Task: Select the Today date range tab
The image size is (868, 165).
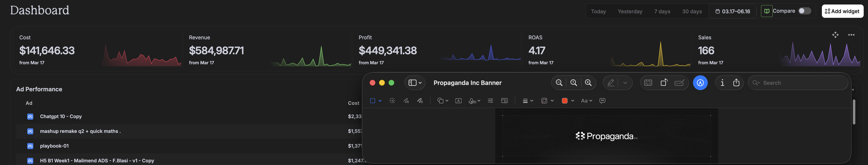Action: [x=598, y=11]
